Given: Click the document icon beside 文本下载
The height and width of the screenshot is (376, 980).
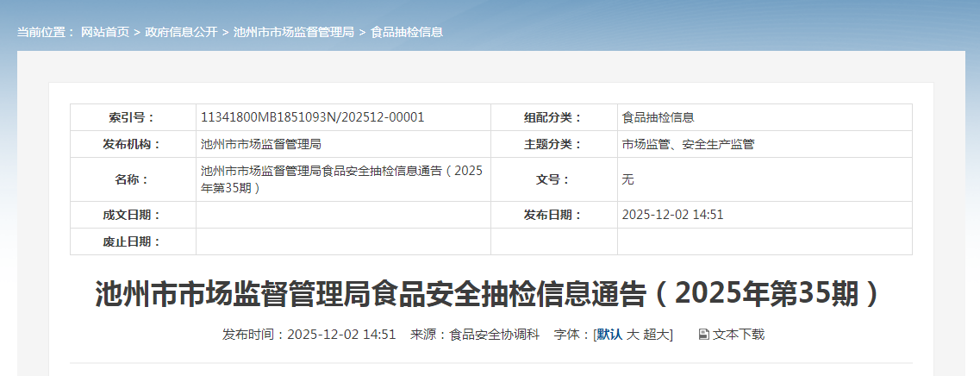Looking at the screenshot, I should point(703,335).
